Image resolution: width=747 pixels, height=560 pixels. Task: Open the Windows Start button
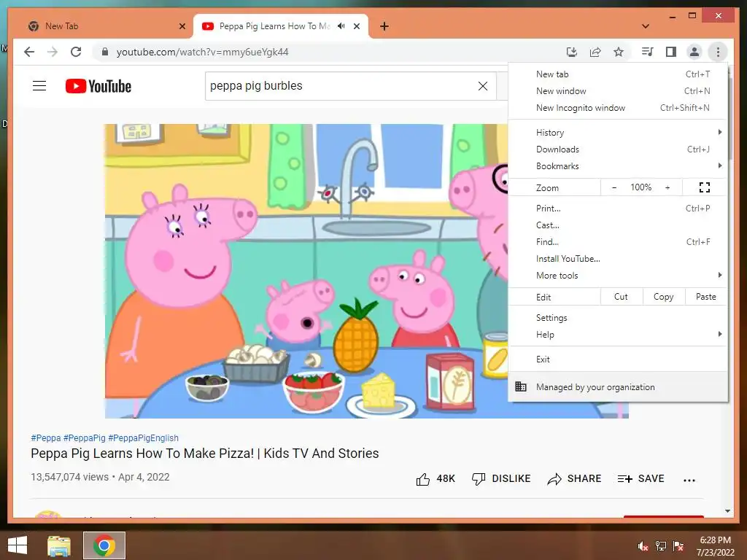coord(18,545)
